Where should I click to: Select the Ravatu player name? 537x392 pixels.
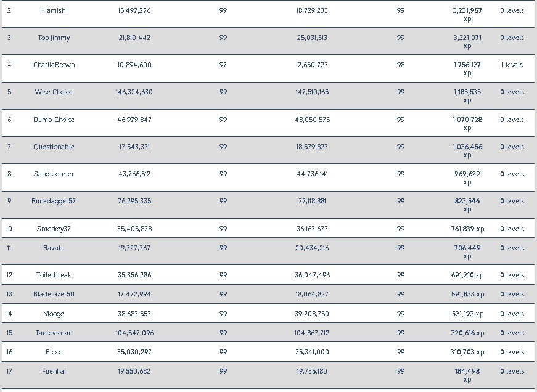tap(54, 248)
